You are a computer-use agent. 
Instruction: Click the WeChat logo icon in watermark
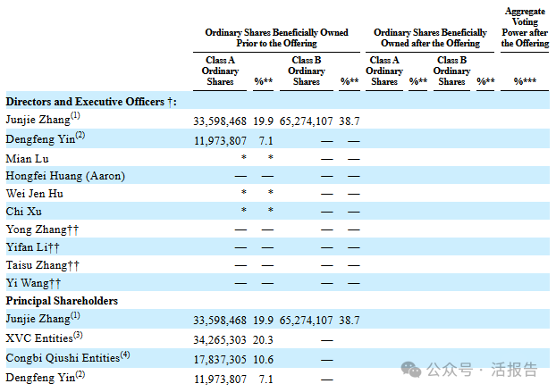[411, 370]
